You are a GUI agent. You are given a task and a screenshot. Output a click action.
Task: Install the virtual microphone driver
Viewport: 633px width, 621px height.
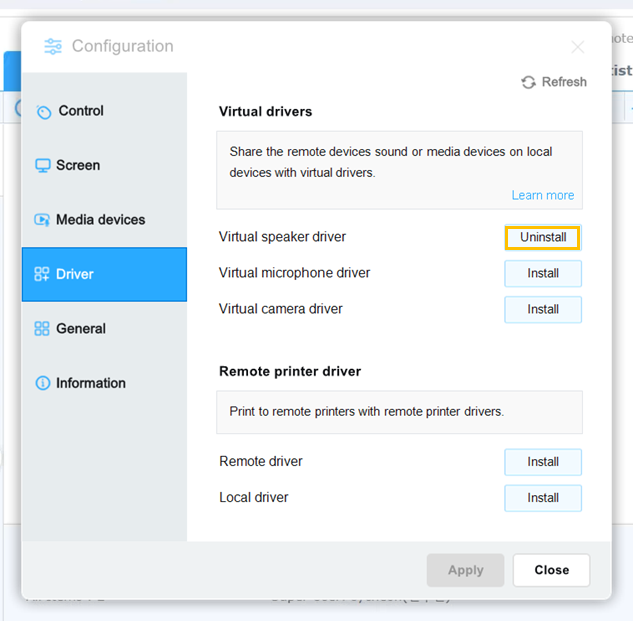coord(543,273)
